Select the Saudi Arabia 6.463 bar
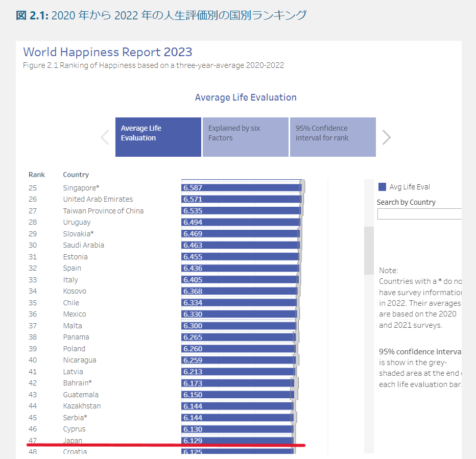Screen dimensions: 476x459 click(240, 245)
